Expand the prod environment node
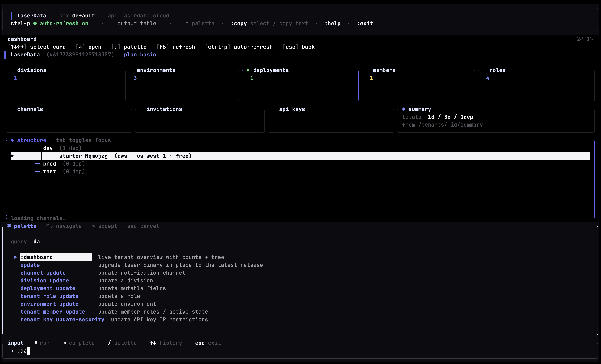 pyautogui.click(x=50, y=164)
